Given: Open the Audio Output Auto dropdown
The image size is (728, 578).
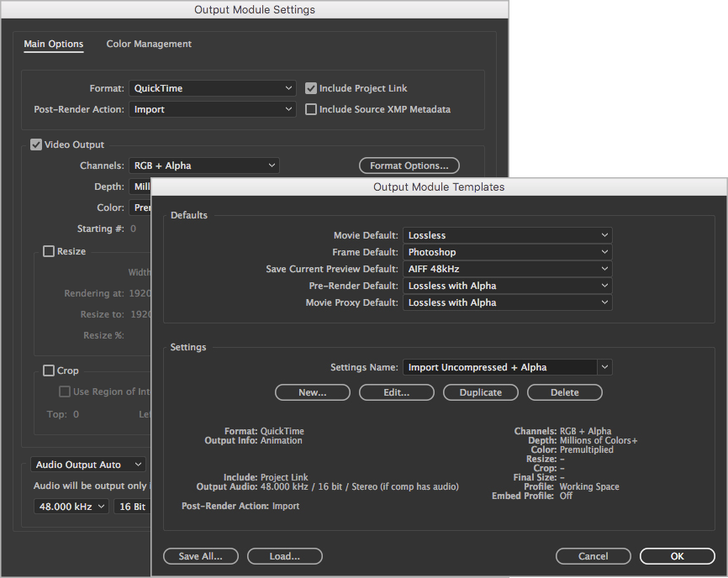Looking at the screenshot, I should tap(87, 464).
